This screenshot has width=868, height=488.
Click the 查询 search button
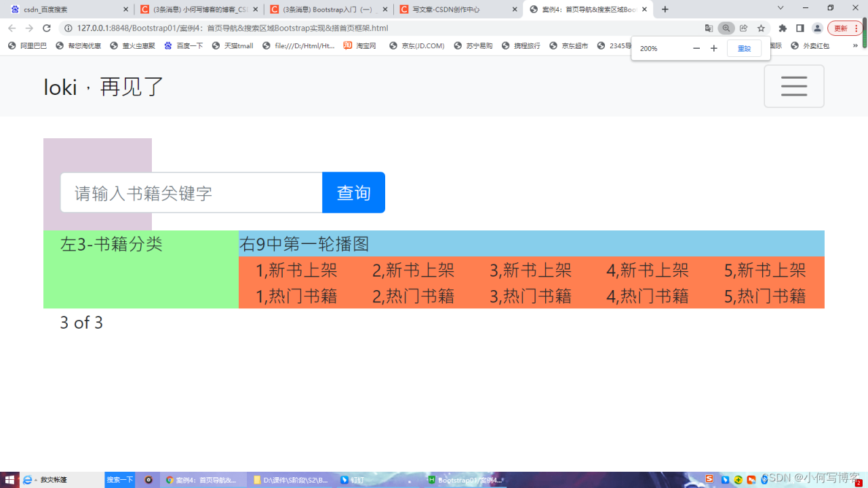(353, 192)
